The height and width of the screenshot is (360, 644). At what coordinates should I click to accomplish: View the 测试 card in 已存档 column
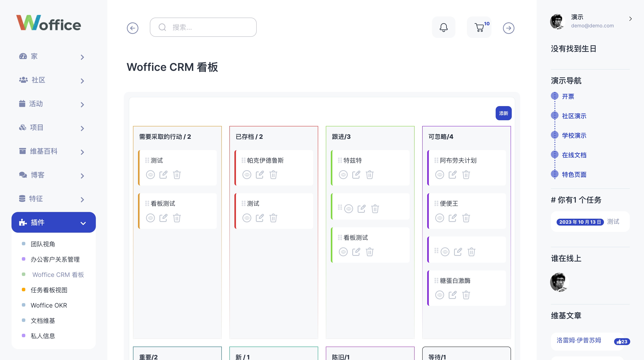[x=247, y=218]
